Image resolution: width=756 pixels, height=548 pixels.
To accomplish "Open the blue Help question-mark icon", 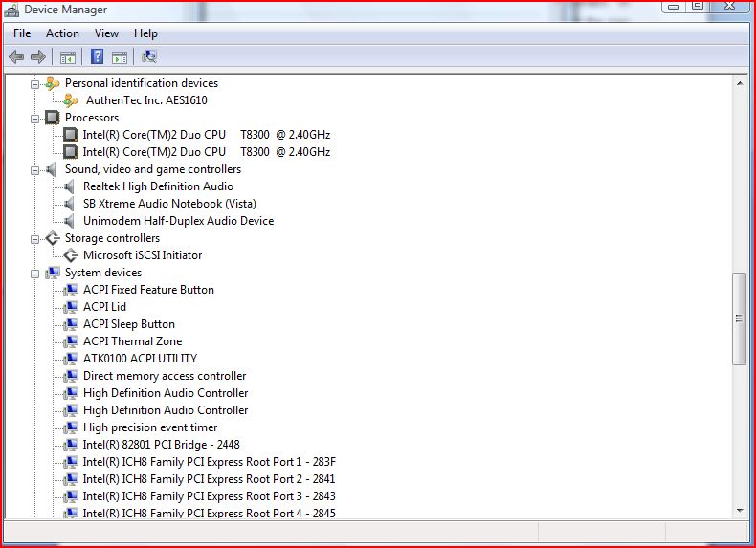I will click(x=97, y=56).
